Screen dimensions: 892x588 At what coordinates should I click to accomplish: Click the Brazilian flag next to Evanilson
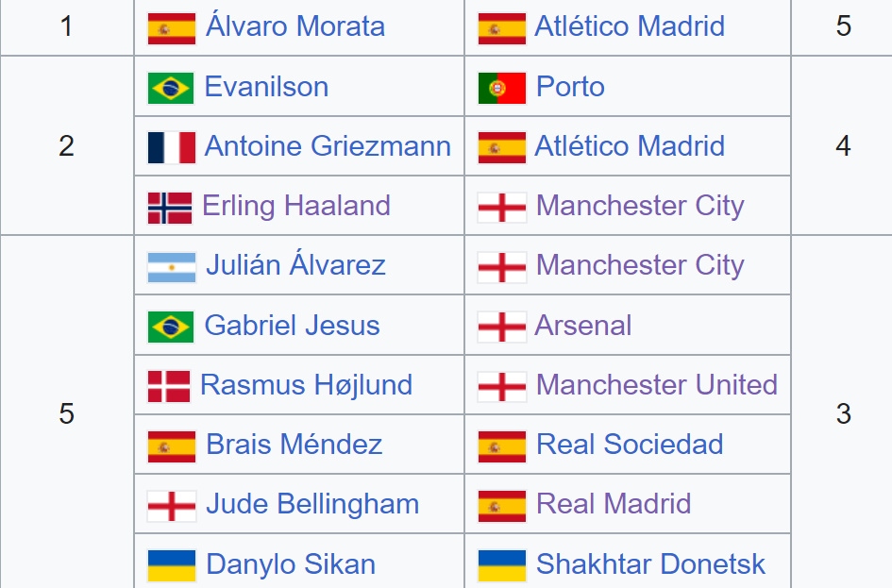(171, 88)
